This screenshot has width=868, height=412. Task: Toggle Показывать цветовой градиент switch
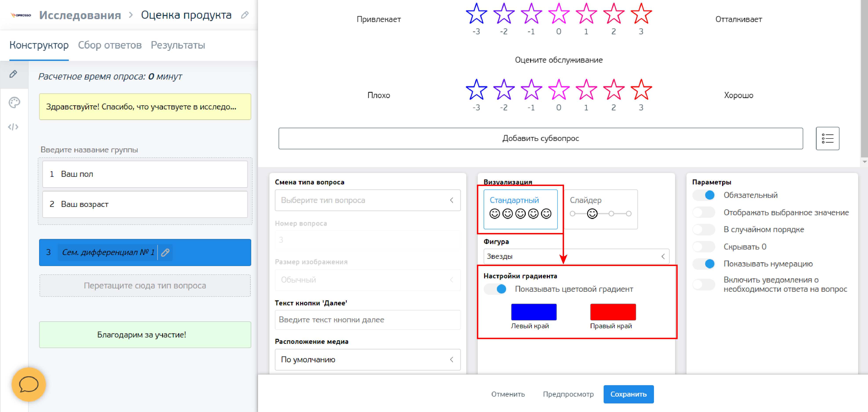pyautogui.click(x=495, y=289)
